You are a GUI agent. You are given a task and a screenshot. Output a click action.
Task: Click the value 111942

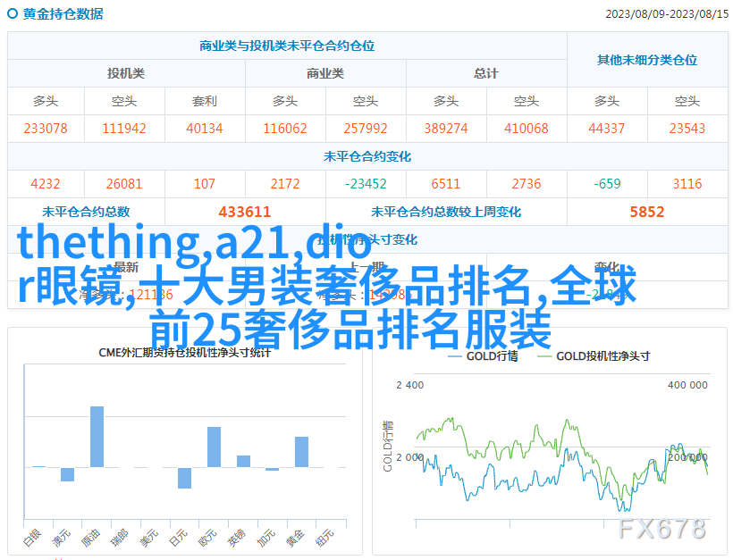pos(124,129)
